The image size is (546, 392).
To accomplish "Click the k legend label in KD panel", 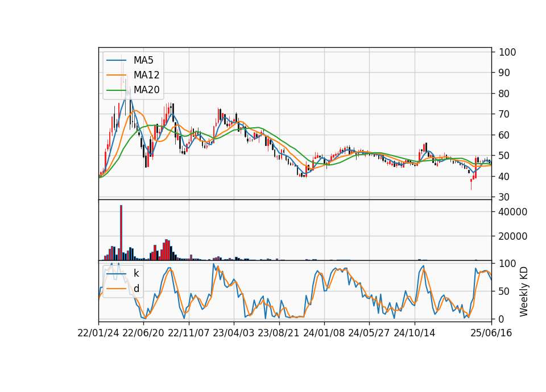I will [x=136, y=273].
